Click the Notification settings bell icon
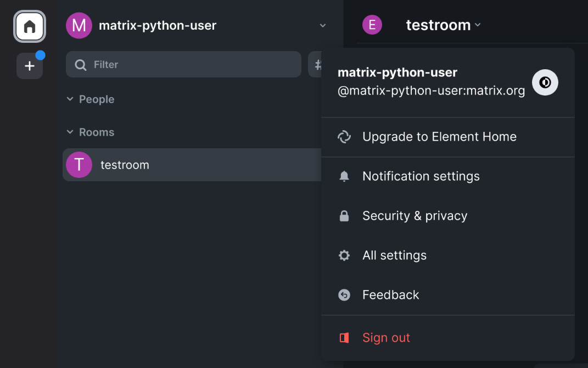The image size is (588, 368). point(344,176)
